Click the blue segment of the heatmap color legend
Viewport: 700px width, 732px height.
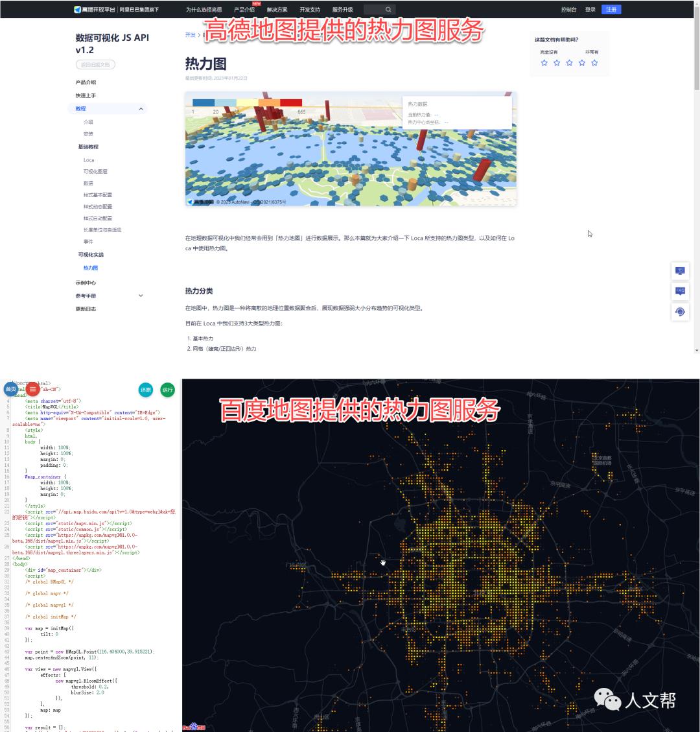point(204,102)
